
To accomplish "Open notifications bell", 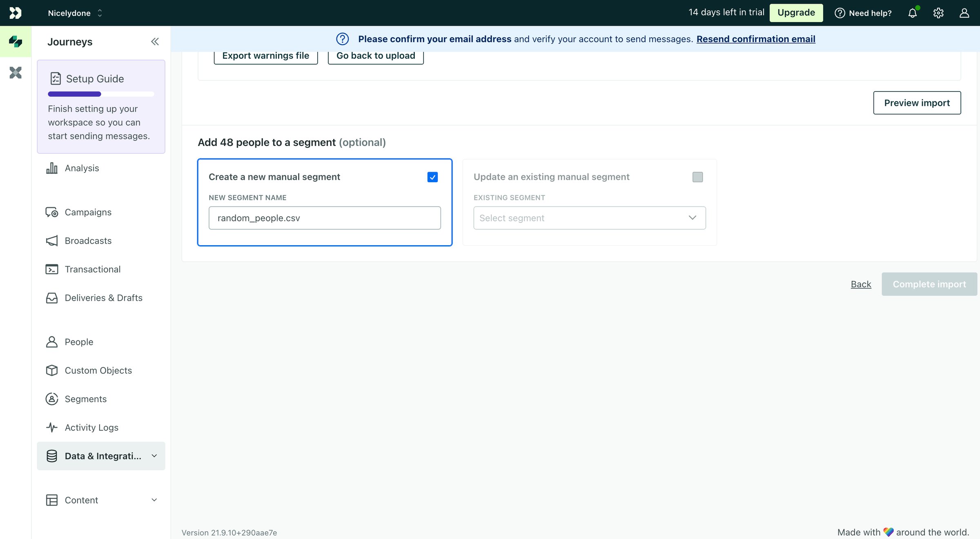I will pyautogui.click(x=913, y=13).
